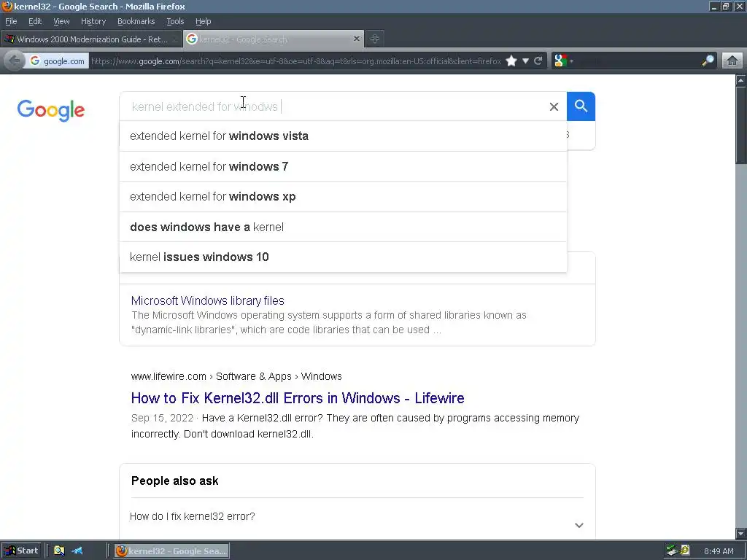Open the Help menu

pyautogui.click(x=203, y=21)
